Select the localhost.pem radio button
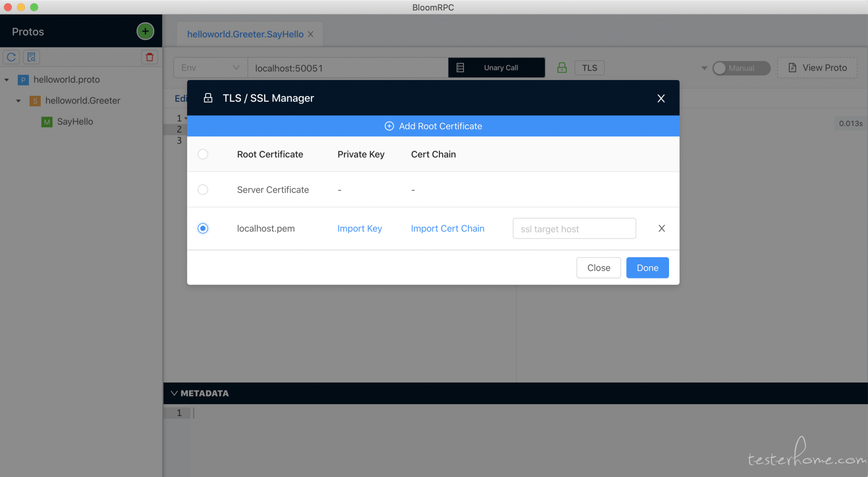The width and height of the screenshot is (868, 477). tap(203, 228)
